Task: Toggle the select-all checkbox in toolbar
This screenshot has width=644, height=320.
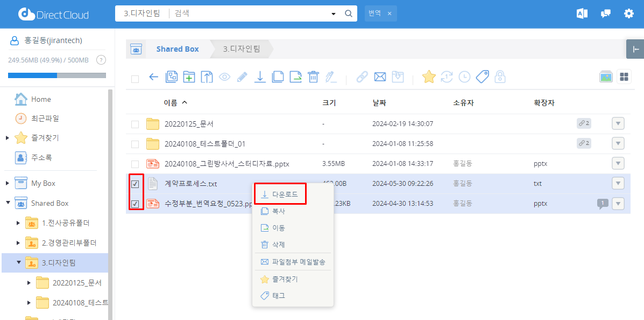Action: (x=135, y=79)
